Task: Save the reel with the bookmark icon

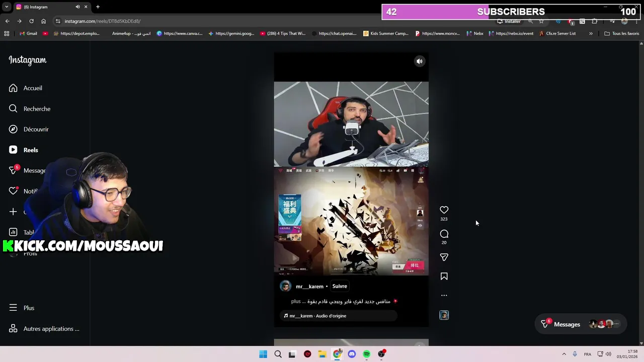Action: pyautogui.click(x=444, y=277)
